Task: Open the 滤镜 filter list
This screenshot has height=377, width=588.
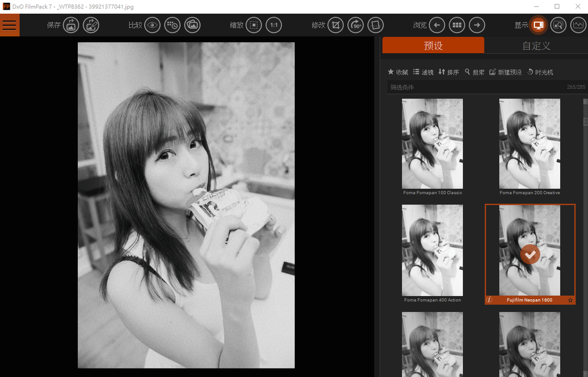Action: coord(423,72)
